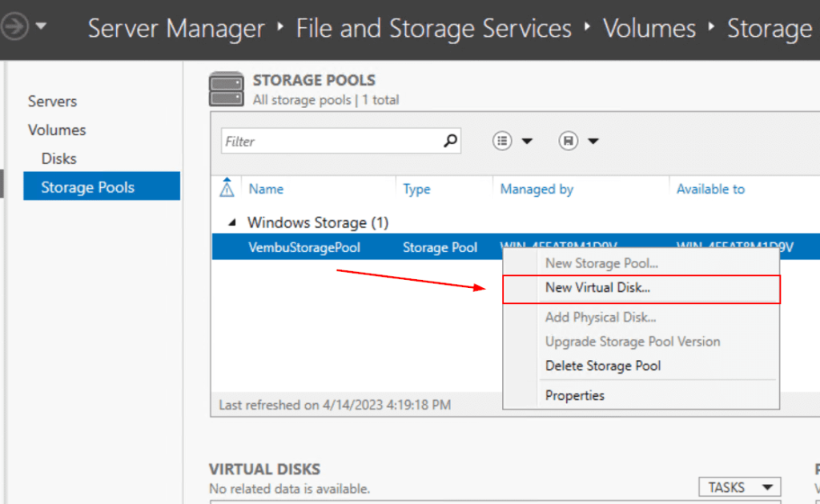
Task: Open Properties from context menu
Action: (x=574, y=395)
